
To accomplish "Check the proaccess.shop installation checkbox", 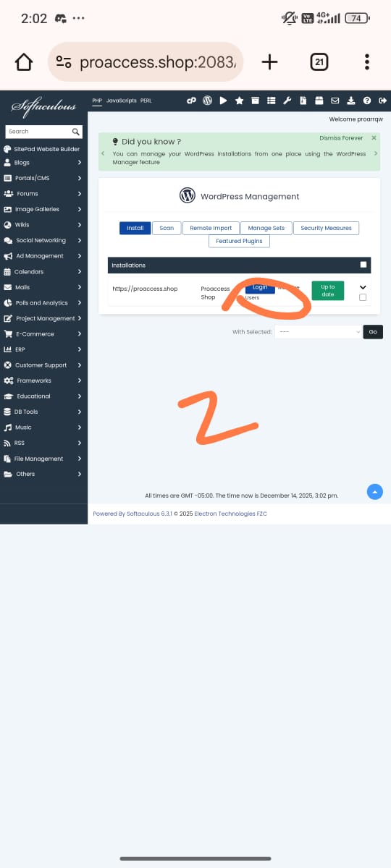I will pos(363,297).
